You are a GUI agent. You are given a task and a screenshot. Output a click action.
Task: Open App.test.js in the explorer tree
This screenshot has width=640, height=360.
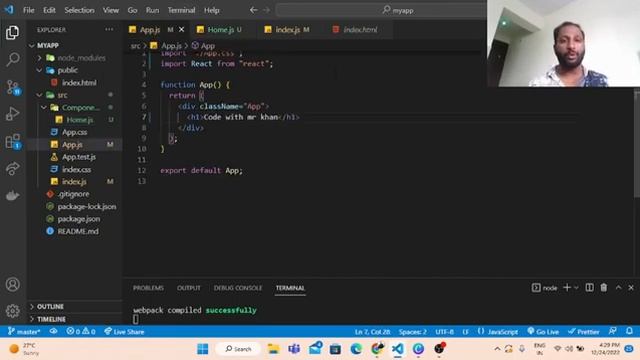tap(79, 157)
